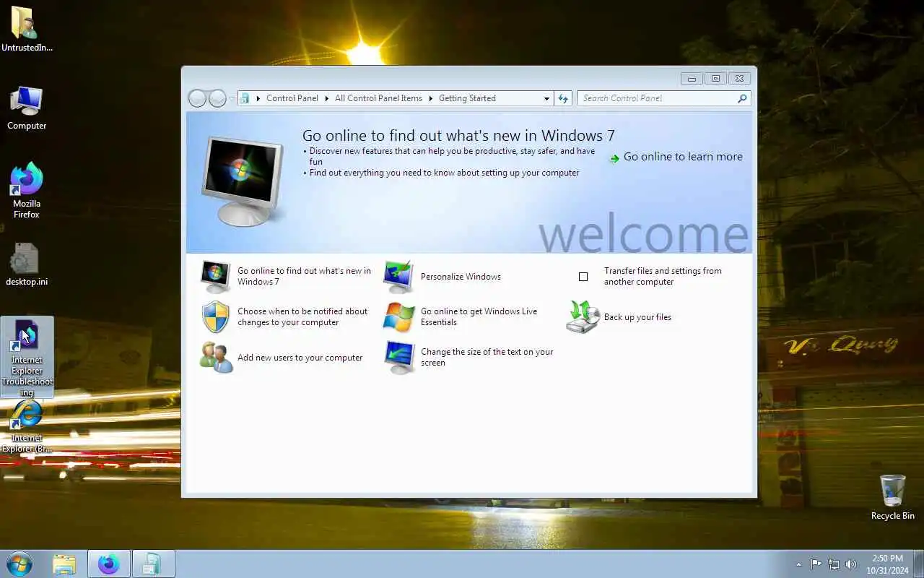Screen dimensions: 924x578
Task: Select Internet Explorer Troubleshooting desktop shortcut
Action: pos(27,358)
